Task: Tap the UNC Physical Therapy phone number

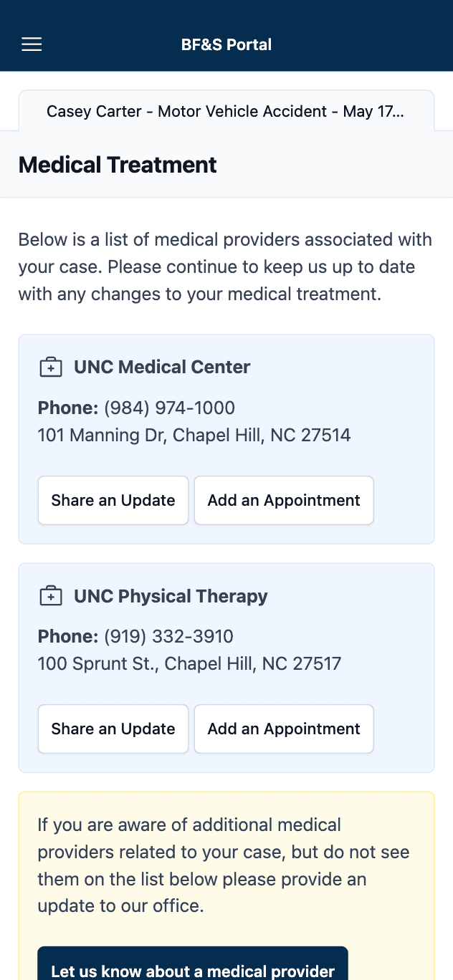Action: [x=168, y=637]
